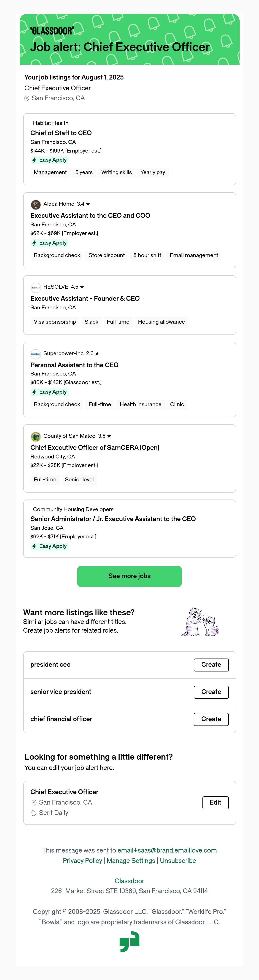
Task: Open Personal Assistant to the CEO job
Action: coord(74,365)
